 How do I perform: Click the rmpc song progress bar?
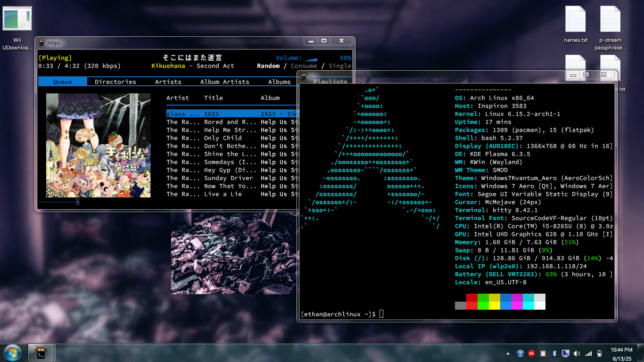pyautogui.click(x=59, y=202)
